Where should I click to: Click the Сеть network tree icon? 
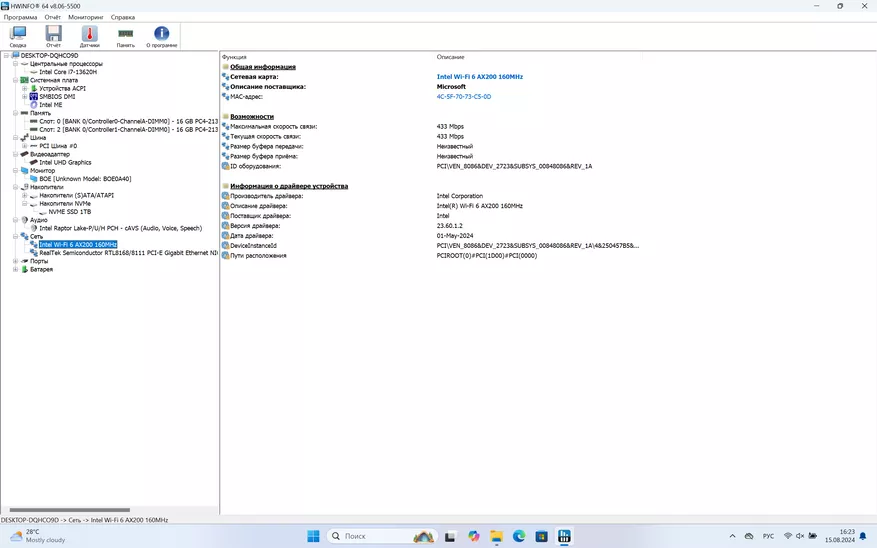(25, 237)
